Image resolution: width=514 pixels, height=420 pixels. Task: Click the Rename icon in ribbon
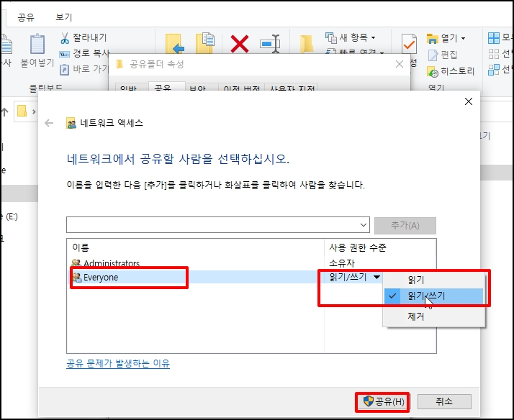pyautogui.click(x=270, y=44)
